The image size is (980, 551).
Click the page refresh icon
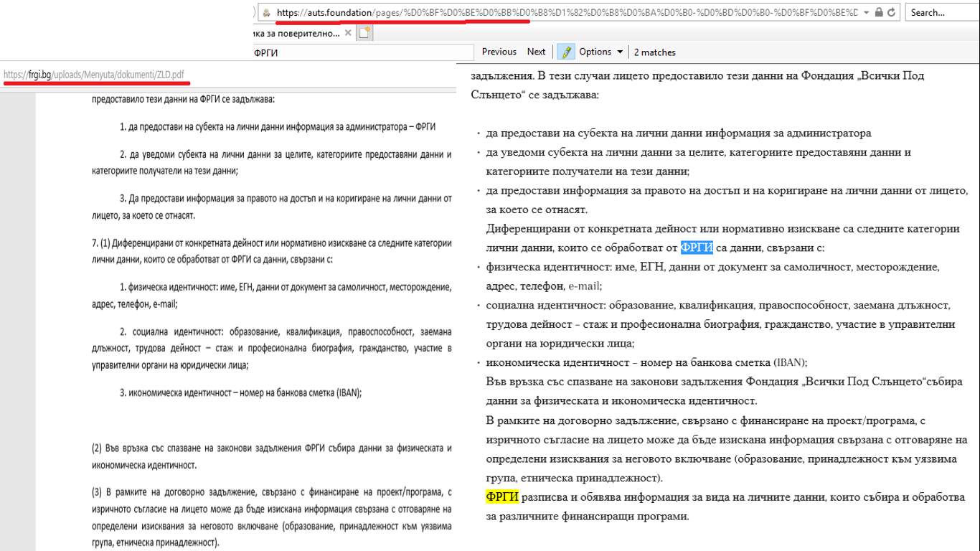892,12
